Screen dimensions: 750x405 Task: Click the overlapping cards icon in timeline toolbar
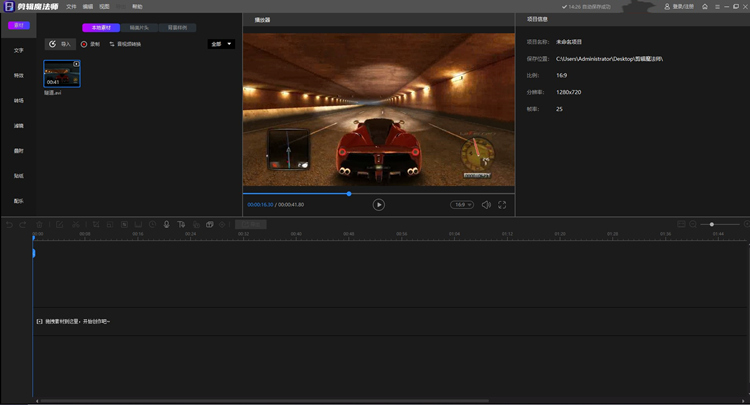(210, 224)
